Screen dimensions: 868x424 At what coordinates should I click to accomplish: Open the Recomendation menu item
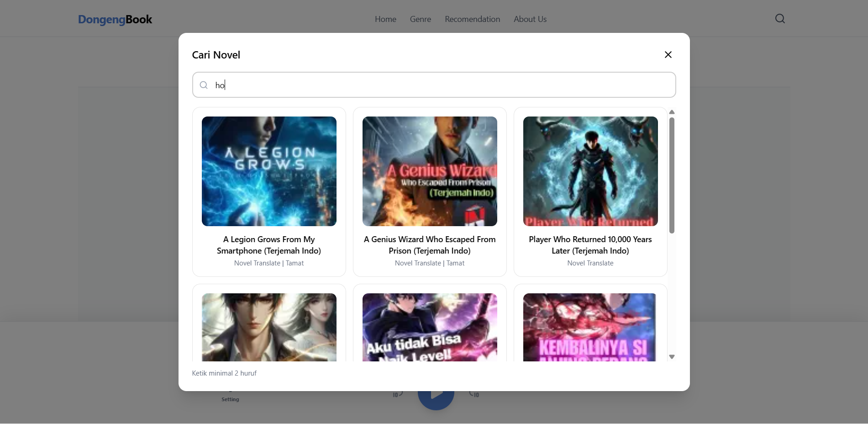pyautogui.click(x=473, y=19)
